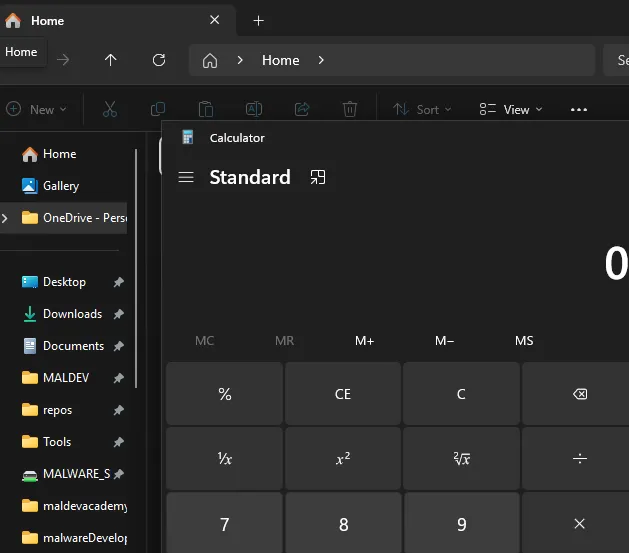Click the backspace key in Calculator

point(580,394)
